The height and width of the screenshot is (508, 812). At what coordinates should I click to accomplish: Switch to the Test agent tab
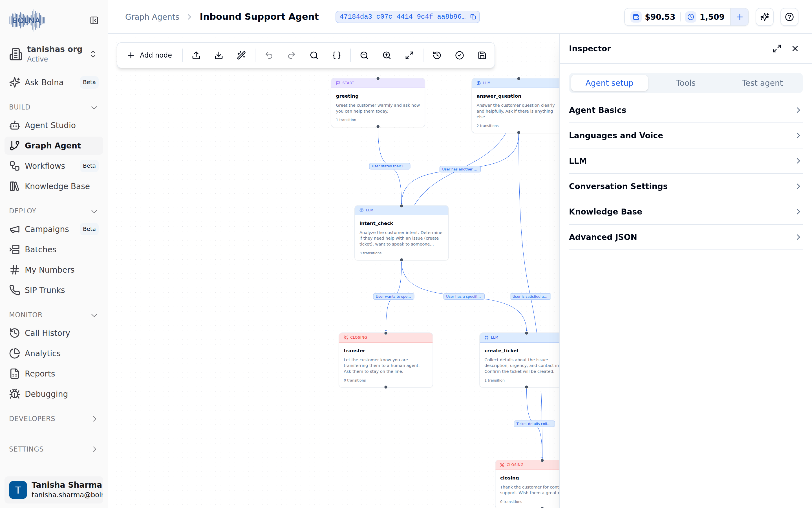tap(762, 83)
